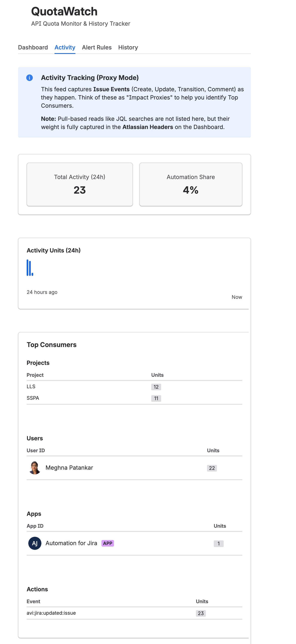The image size is (296, 644).
Task: Switch to Alert Rules tab
Action: (x=97, y=47)
